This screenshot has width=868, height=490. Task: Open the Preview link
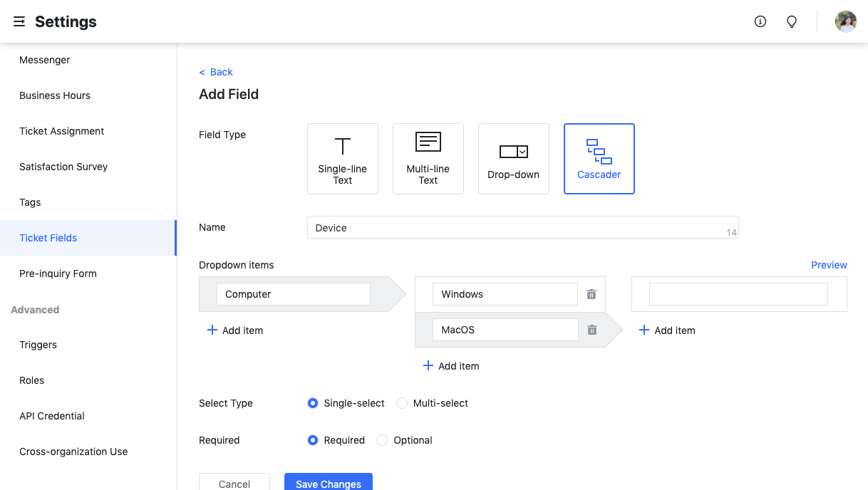(x=829, y=265)
